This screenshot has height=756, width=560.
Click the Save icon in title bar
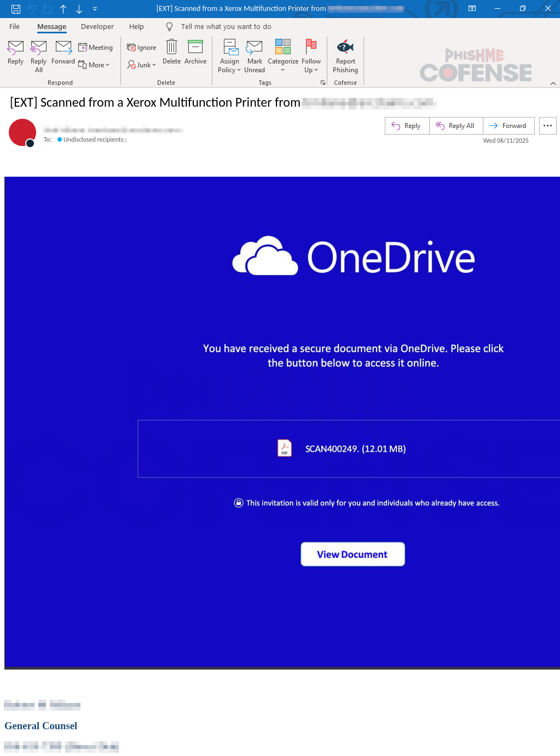(16, 9)
